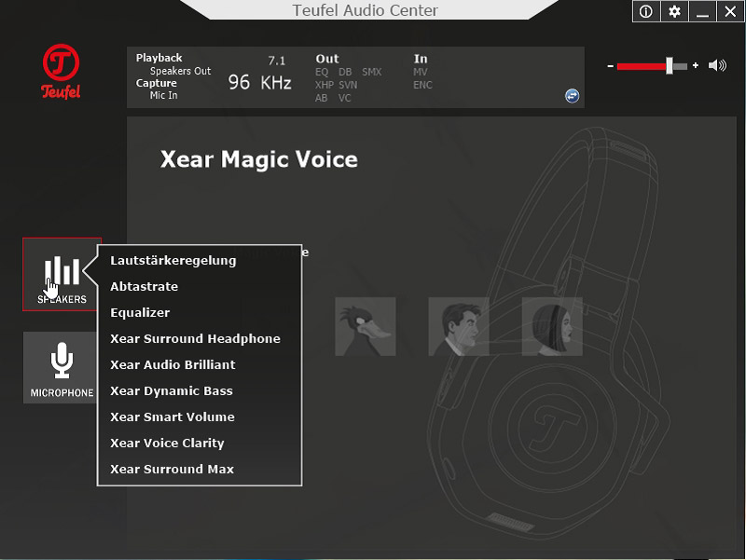Select the male voice effect thumbnail

tap(459, 326)
